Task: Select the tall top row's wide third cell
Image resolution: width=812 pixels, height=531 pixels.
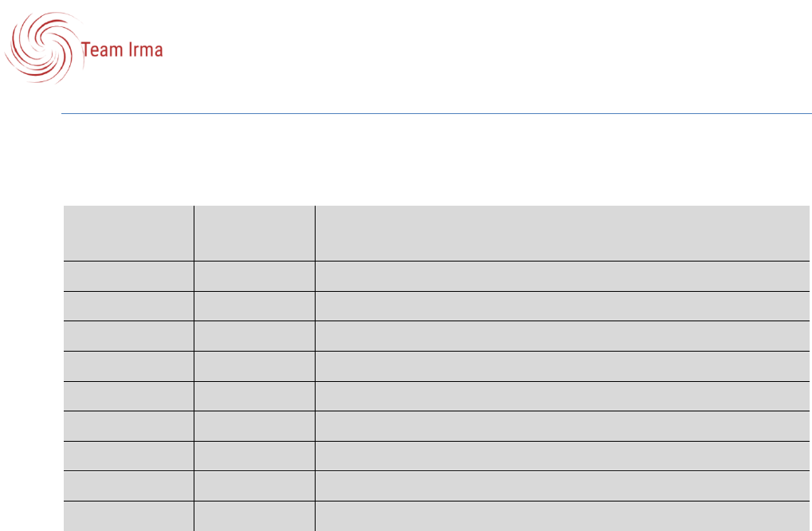Action: [x=562, y=233]
